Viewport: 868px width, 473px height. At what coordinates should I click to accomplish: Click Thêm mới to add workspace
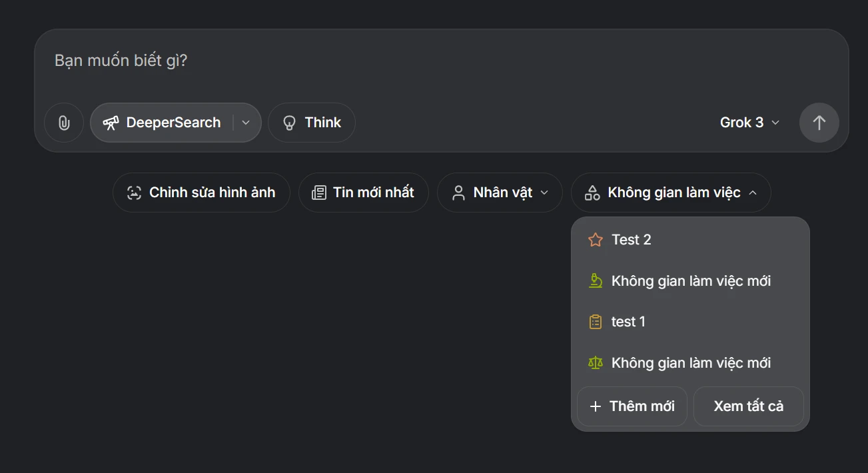tap(632, 406)
